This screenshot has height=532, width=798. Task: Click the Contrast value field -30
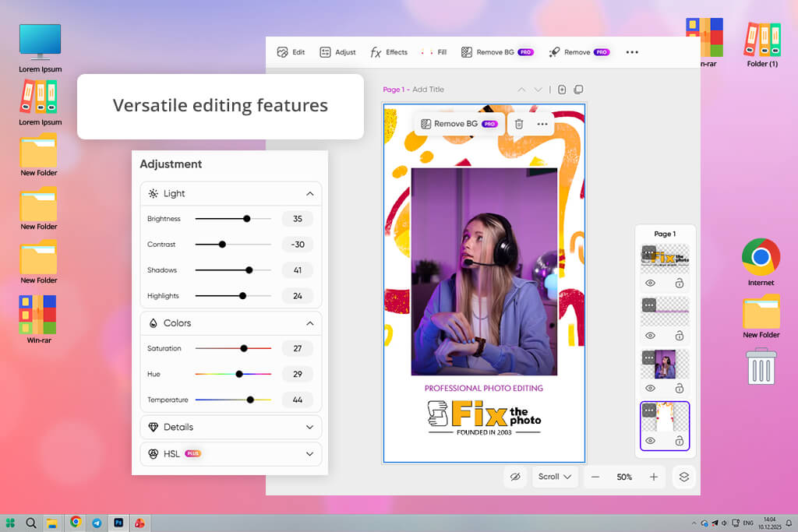[x=298, y=245]
